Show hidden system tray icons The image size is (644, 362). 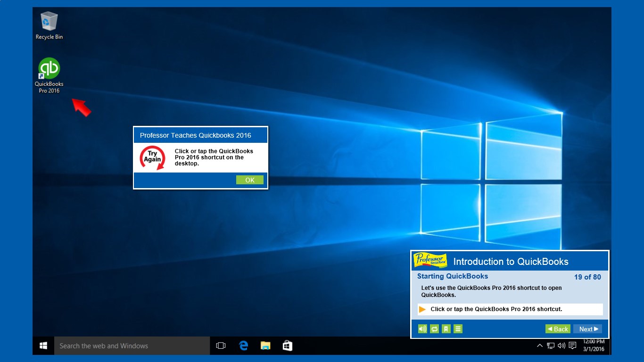pos(540,346)
